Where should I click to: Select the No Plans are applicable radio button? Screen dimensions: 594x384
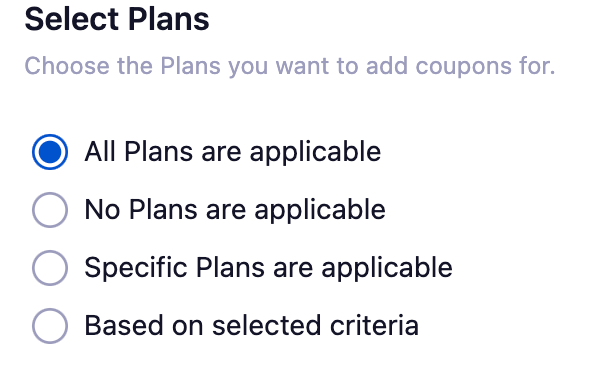(x=50, y=210)
